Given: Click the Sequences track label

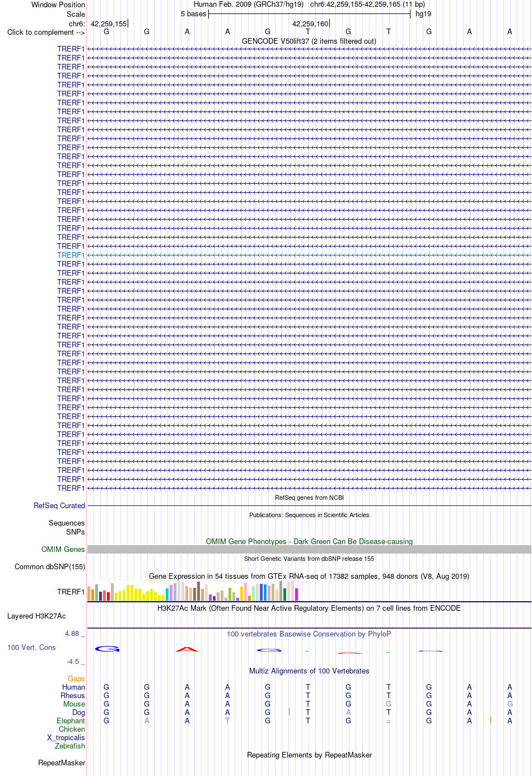Looking at the screenshot, I should 67,523.
